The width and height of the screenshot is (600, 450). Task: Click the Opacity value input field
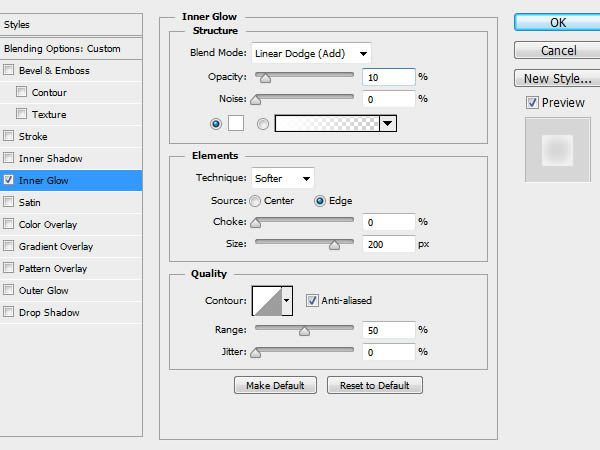pyautogui.click(x=388, y=77)
